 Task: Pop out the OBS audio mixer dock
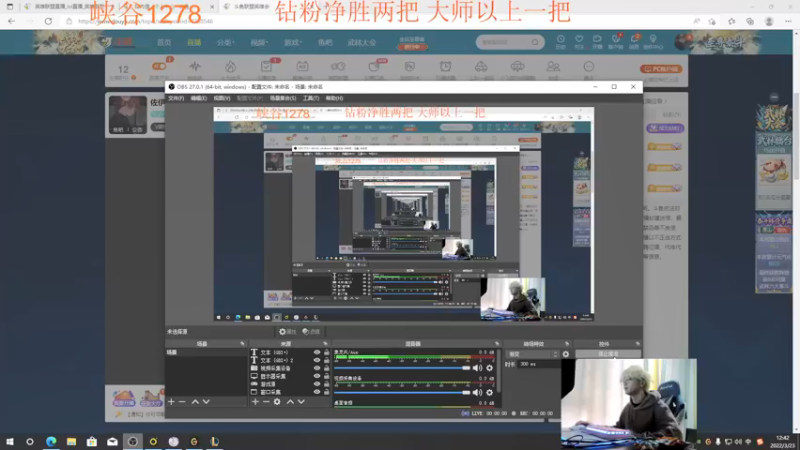pyautogui.click(x=497, y=344)
